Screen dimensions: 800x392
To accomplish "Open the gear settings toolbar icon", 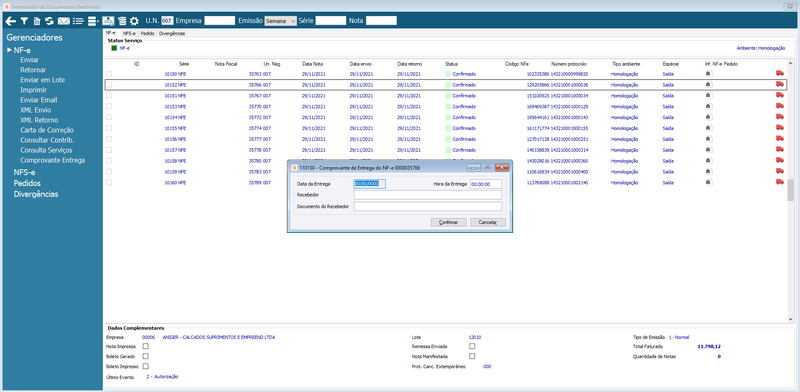I will point(134,21).
